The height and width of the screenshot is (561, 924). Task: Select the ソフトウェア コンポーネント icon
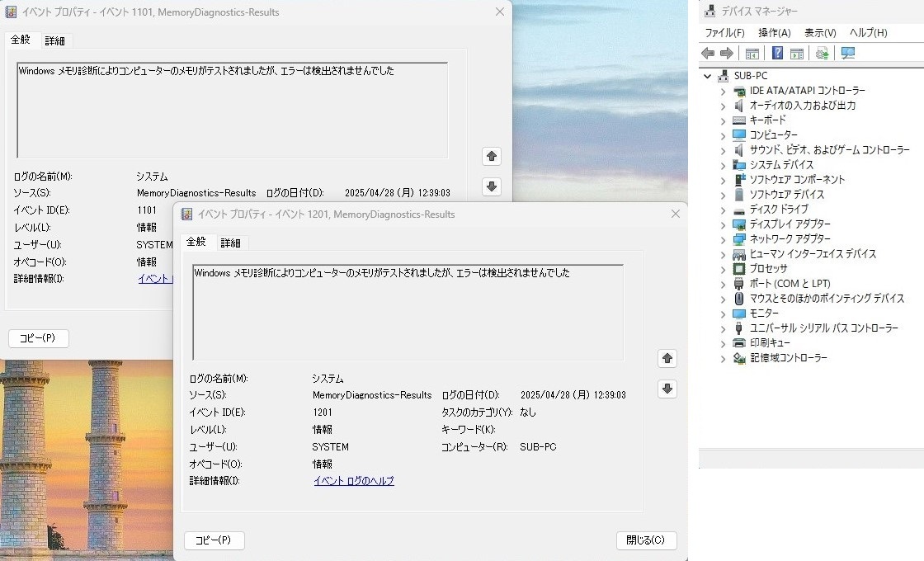point(739,180)
